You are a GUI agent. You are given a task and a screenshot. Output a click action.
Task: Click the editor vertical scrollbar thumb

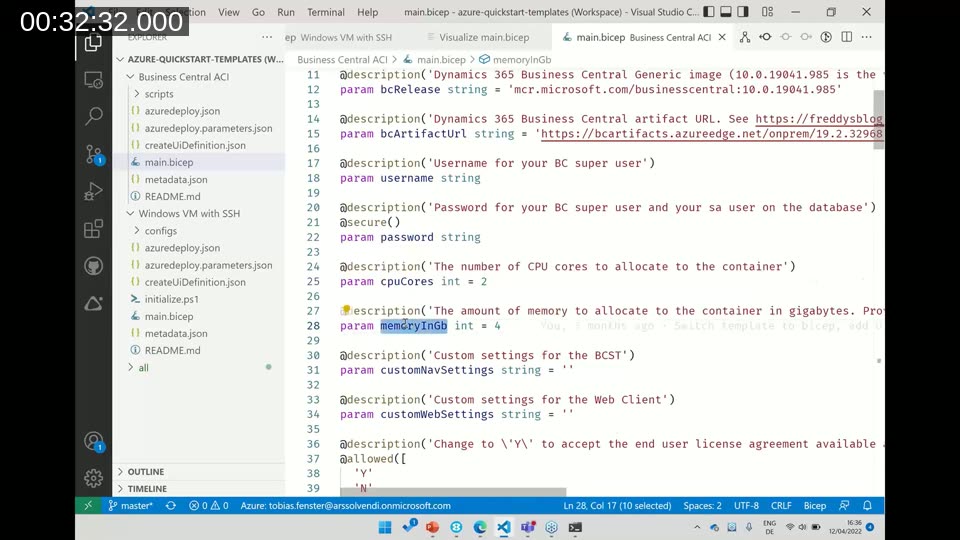tap(879, 119)
